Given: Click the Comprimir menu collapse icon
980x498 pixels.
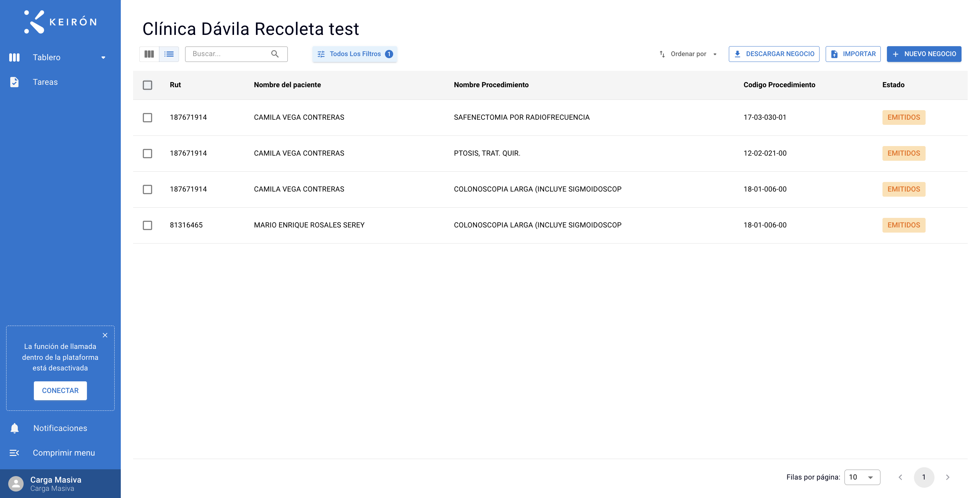Looking at the screenshot, I should pos(14,453).
